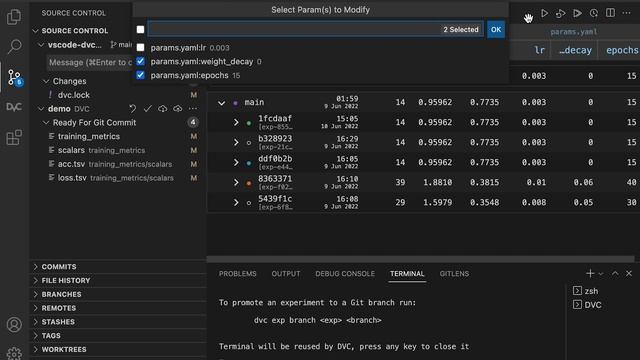Close the bottom panel
The width and height of the screenshot is (640, 360).
[x=629, y=273]
